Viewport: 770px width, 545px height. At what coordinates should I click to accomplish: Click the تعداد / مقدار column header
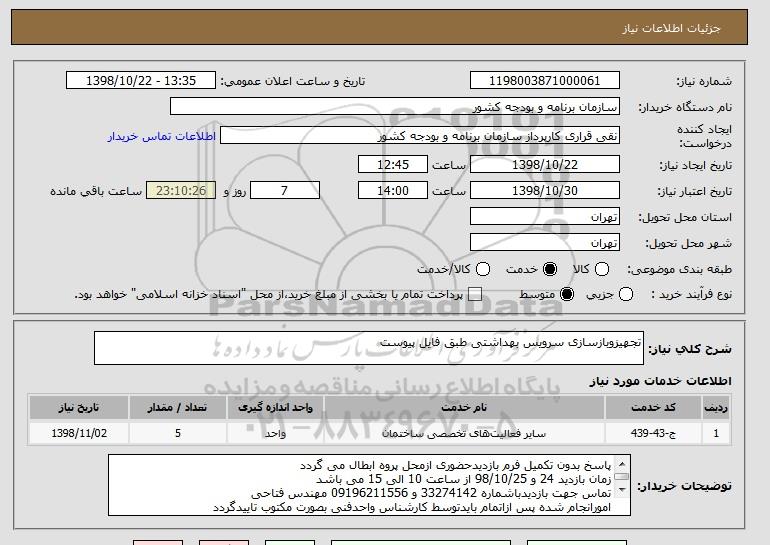pyautogui.click(x=177, y=408)
